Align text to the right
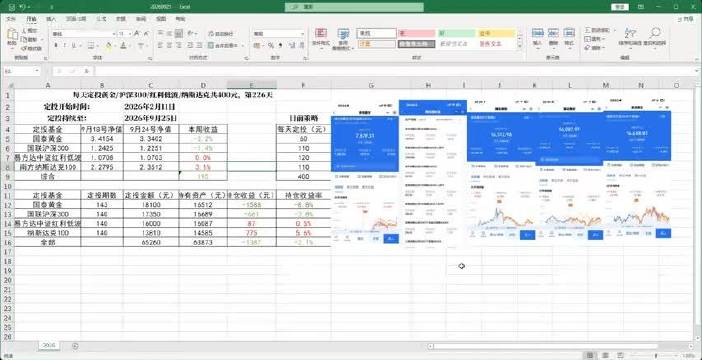The image size is (702, 360). pos(179,45)
